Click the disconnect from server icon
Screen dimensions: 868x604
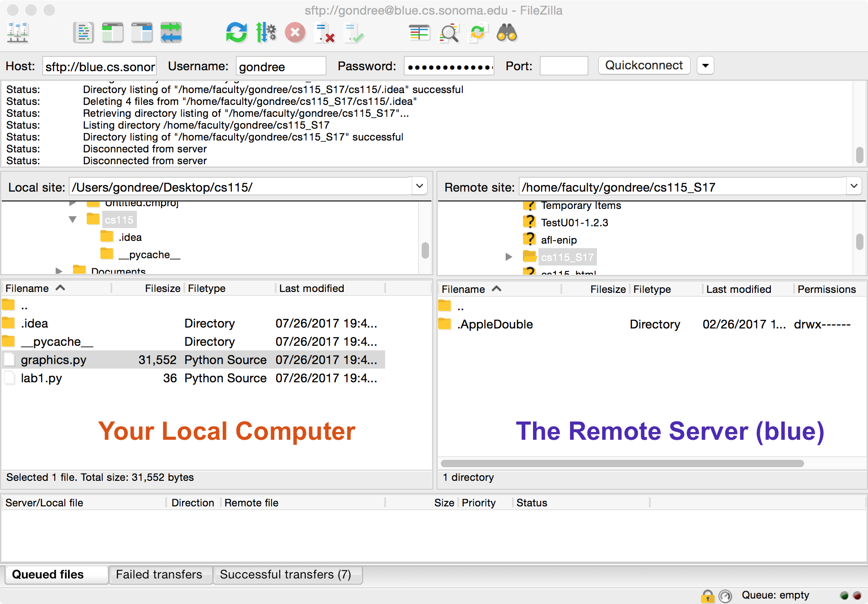tap(325, 33)
